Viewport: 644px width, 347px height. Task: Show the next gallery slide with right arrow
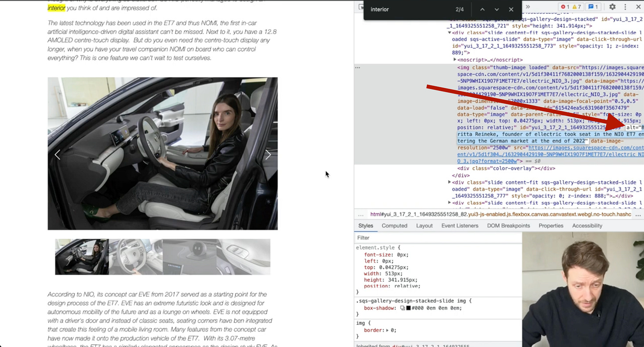(x=268, y=154)
